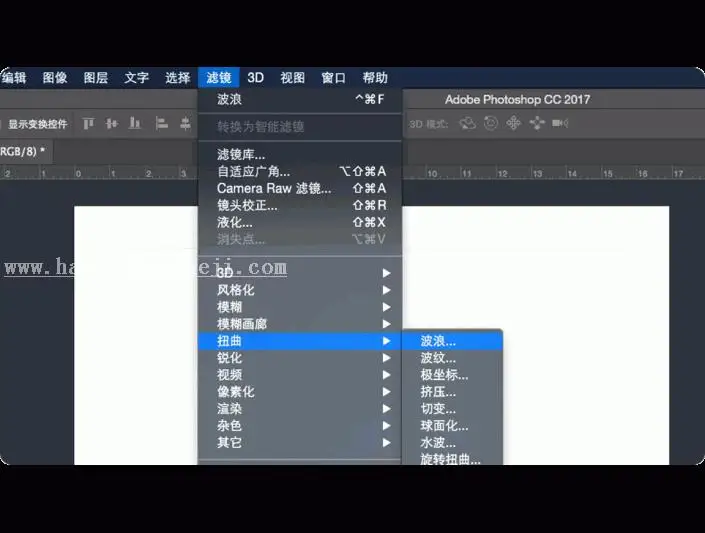Click the align bottom edges icon

click(135, 123)
